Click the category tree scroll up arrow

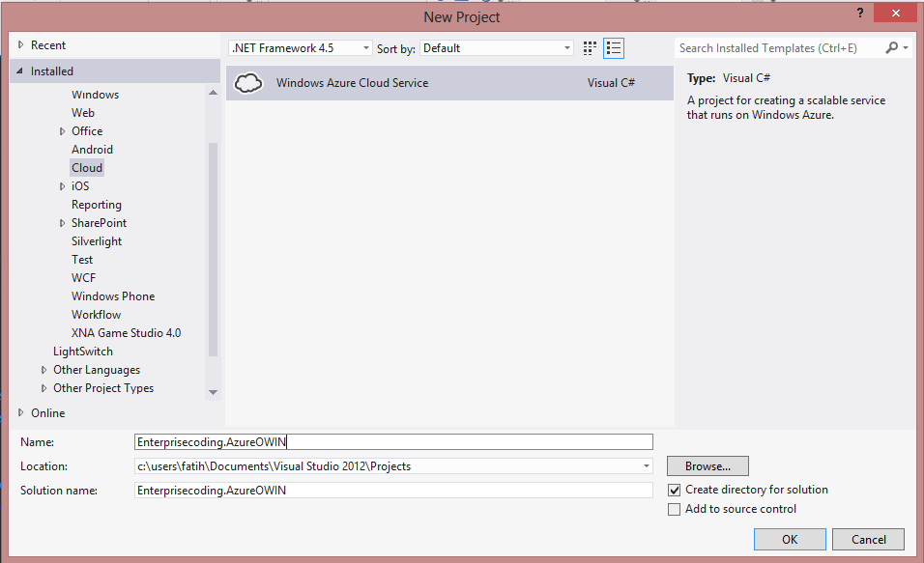click(214, 93)
